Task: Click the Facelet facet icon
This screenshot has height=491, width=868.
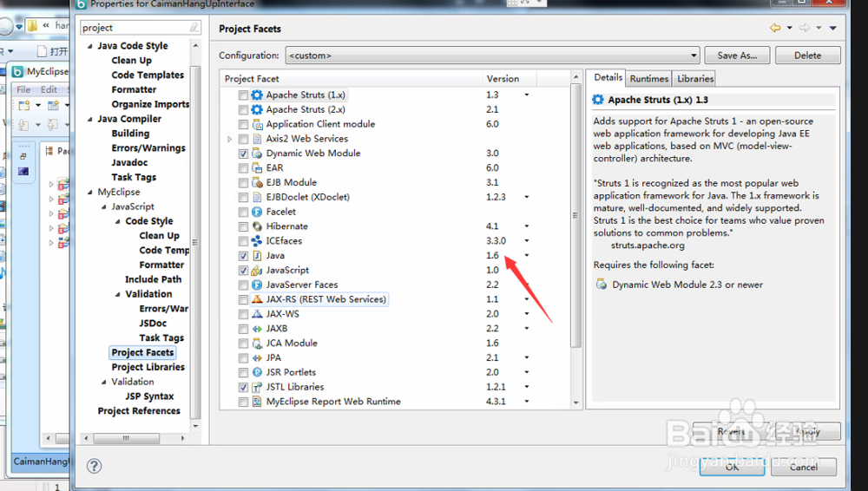Action: coord(257,212)
